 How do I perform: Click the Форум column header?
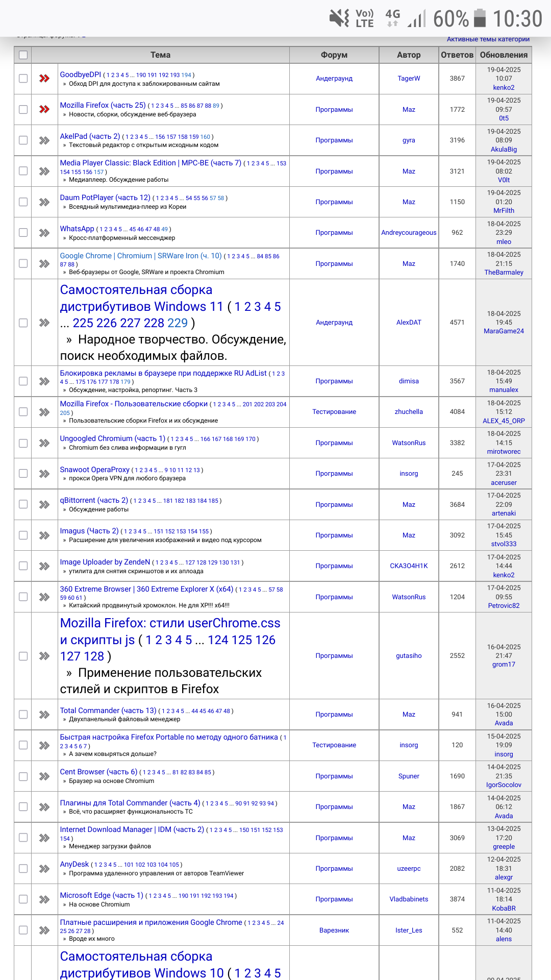tap(334, 55)
